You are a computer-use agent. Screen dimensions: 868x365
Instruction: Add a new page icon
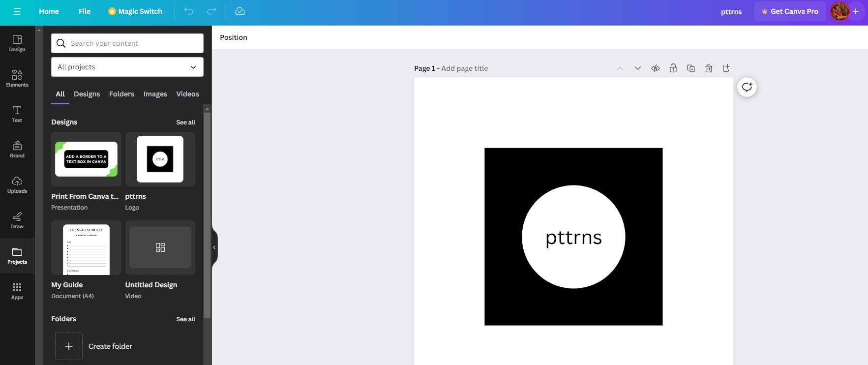coord(726,68)
